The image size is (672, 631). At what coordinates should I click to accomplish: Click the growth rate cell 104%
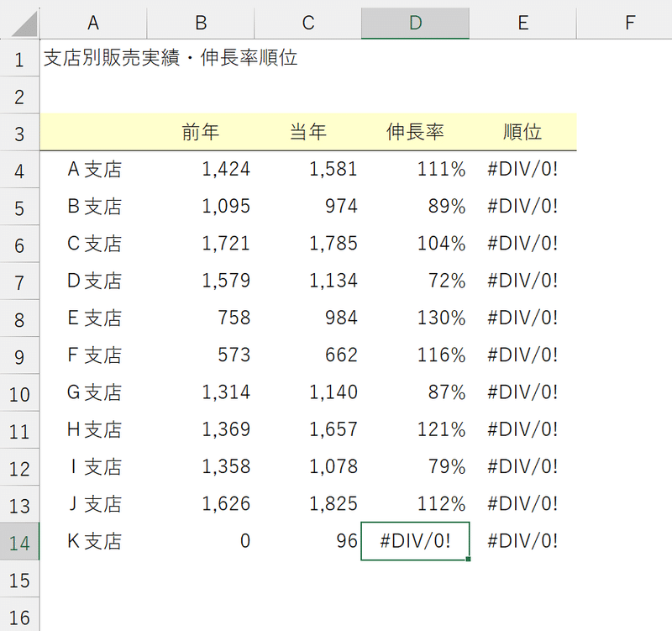(415, 244)
